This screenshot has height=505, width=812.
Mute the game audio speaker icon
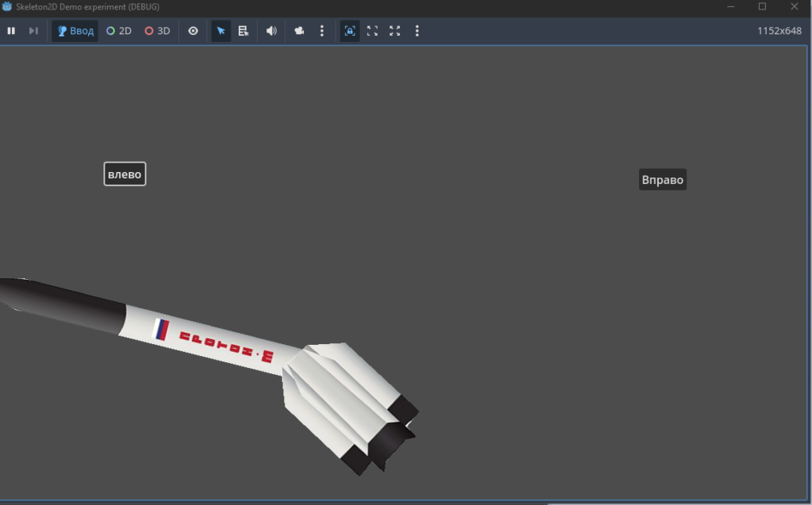pos(271,31)
